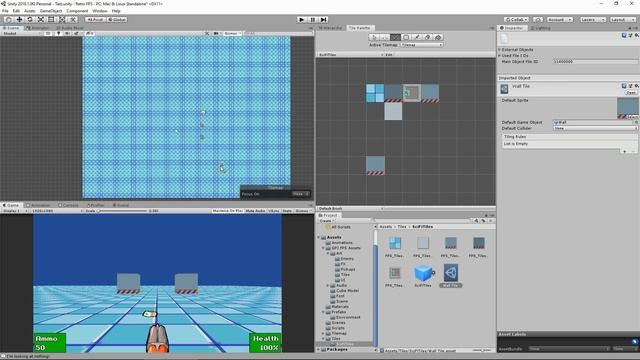Toggle Pivot/Center handle position
The image size is (640, 360).
pyautogui.click(x=95, y=20)
